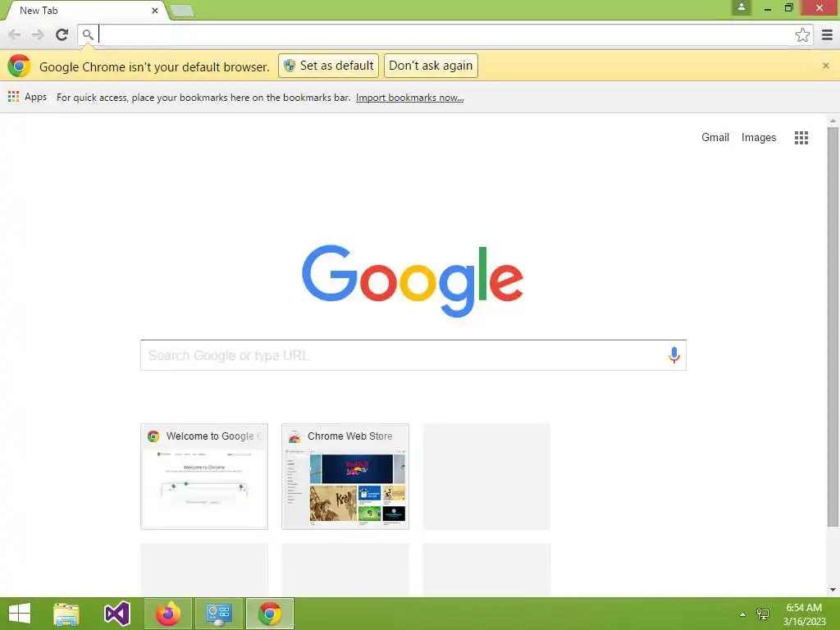The image size is (840, 630).
Task: Open a new tab with the new tab button
Action: [x=181, y=11]
